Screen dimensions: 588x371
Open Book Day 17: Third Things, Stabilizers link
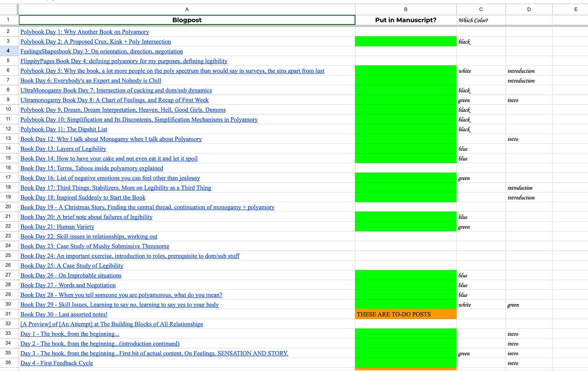click(116, 188)
